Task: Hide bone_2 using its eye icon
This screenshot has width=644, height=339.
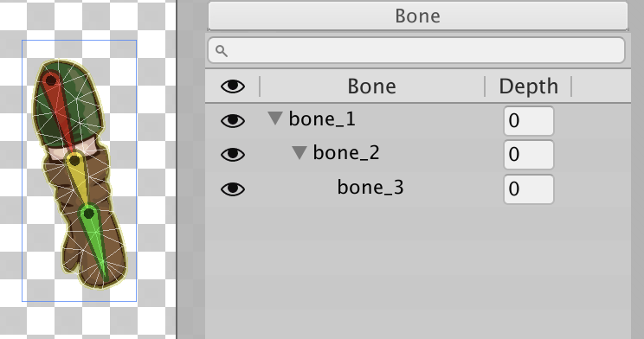Action: coord(233,154)
